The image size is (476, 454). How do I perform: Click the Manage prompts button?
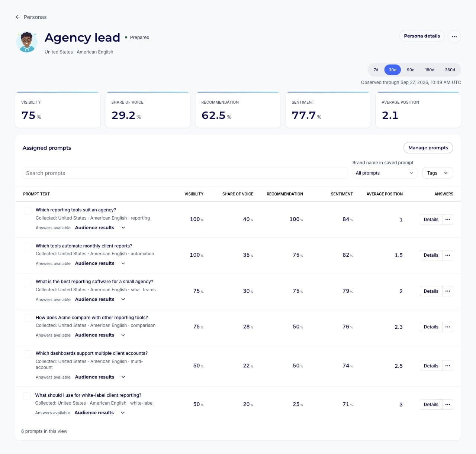point(428,148)
